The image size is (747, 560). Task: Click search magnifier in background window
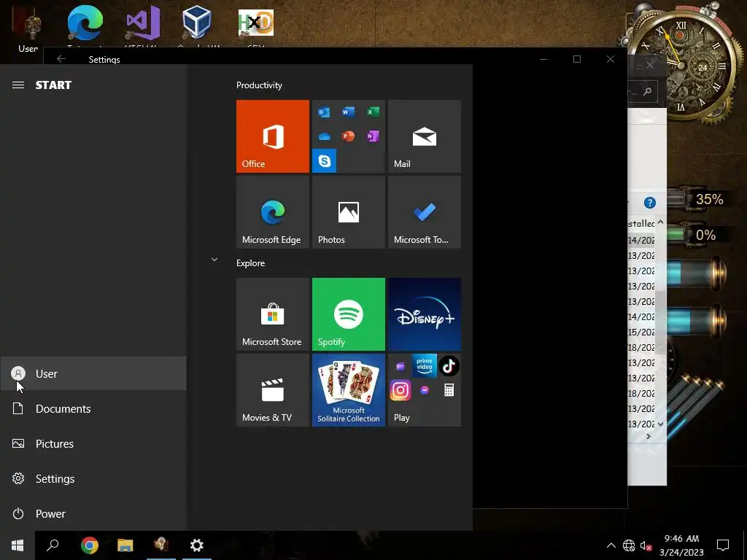[x=647, y=91]
